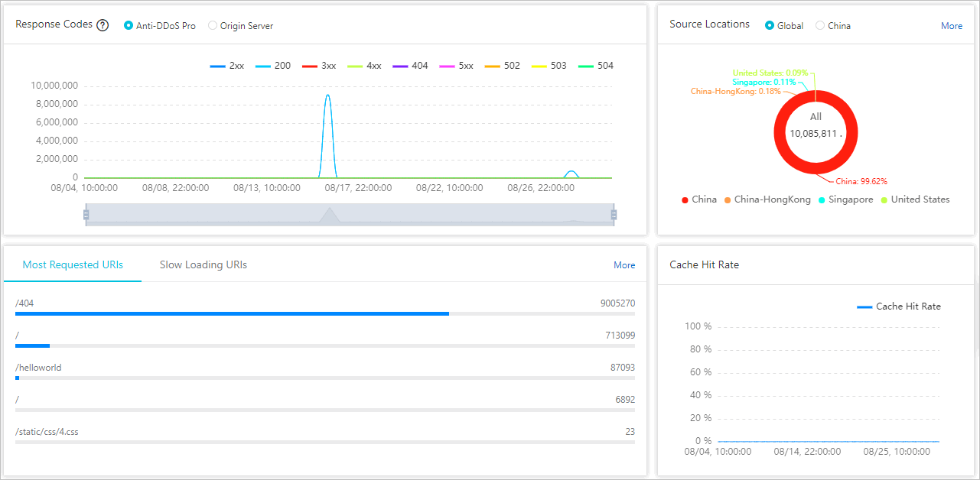980x480 pixels.
Task: Choose the China source locations option
Action: pyautogui.click(x=832, y=26)
